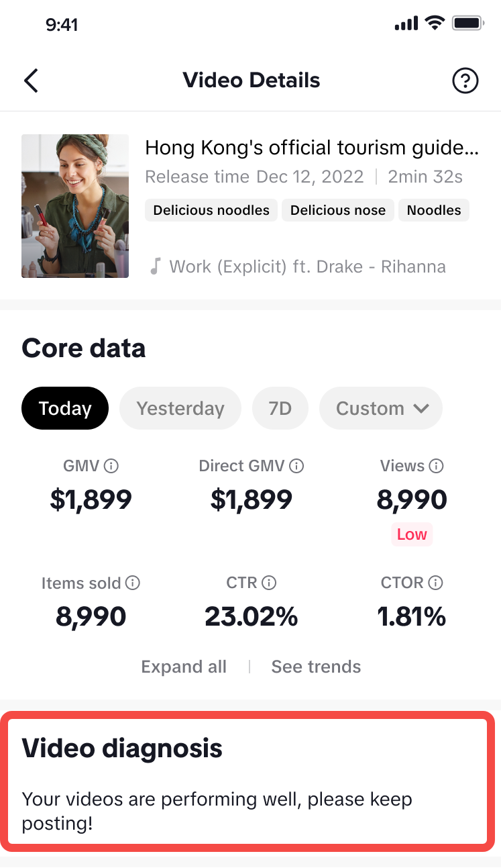The height and width of the screenshot is (868, 501).
Task: Tap the Delicious nose tag
Action: 338,210
